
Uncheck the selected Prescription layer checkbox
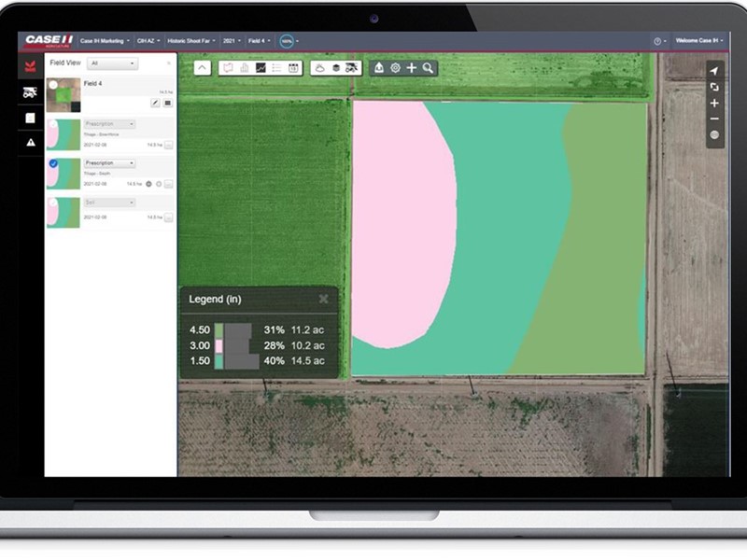coord(52,163)
